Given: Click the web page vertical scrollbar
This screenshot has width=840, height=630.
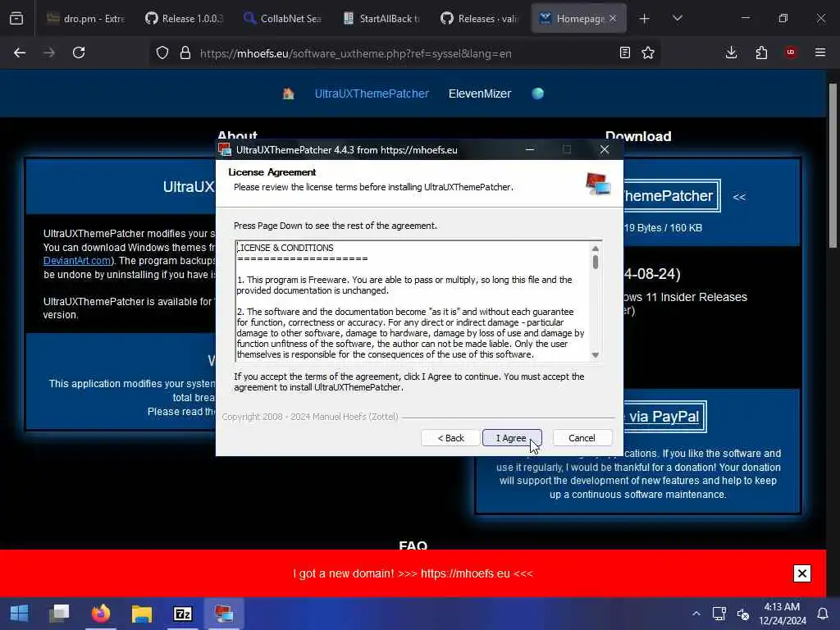Looking at the screenshot, I should click(x=833, y=166).
